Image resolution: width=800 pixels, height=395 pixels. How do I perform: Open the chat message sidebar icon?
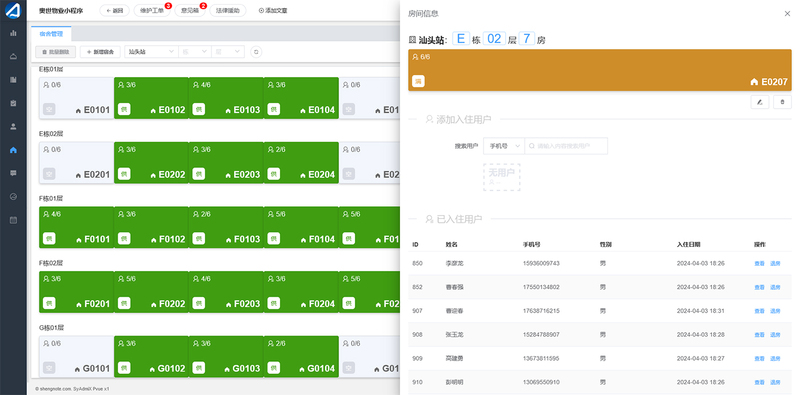coord(13,174)
